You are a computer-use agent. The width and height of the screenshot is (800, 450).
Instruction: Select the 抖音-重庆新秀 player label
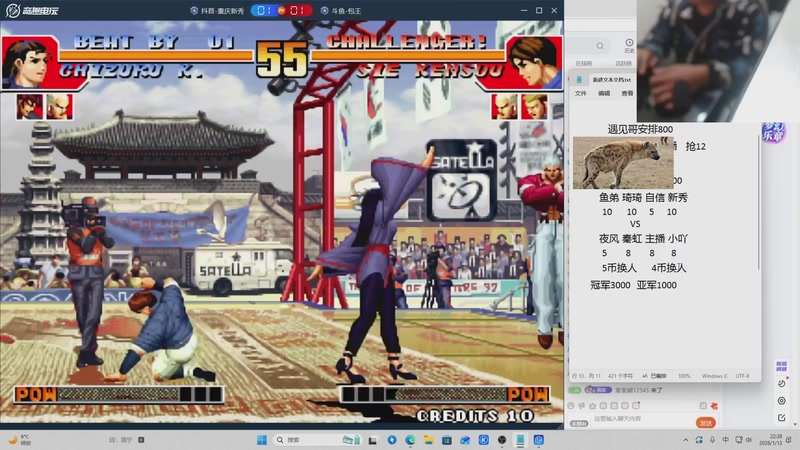(217, 11)
